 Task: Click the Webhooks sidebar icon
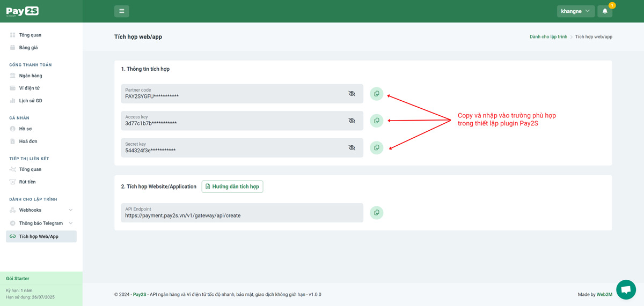tap(13, 210)
